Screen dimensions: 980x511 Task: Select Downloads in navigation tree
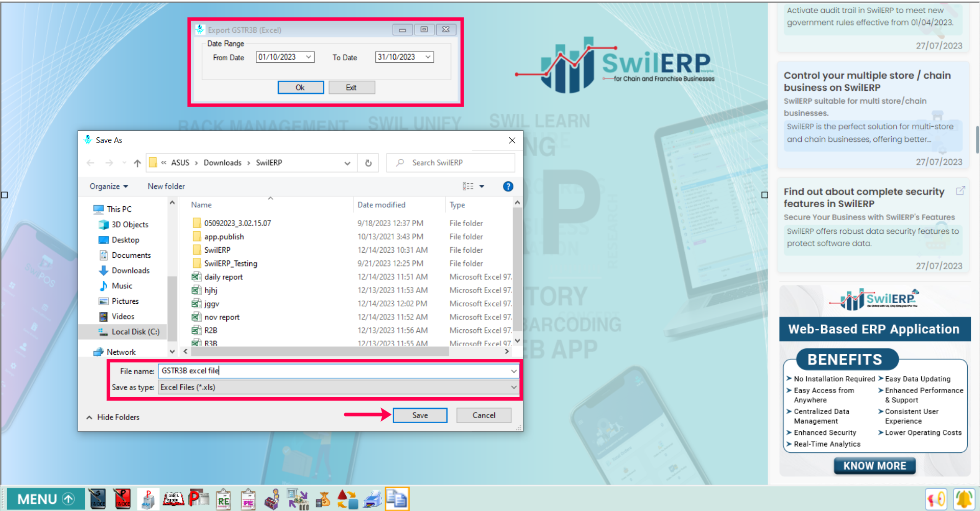click(124, 271)
